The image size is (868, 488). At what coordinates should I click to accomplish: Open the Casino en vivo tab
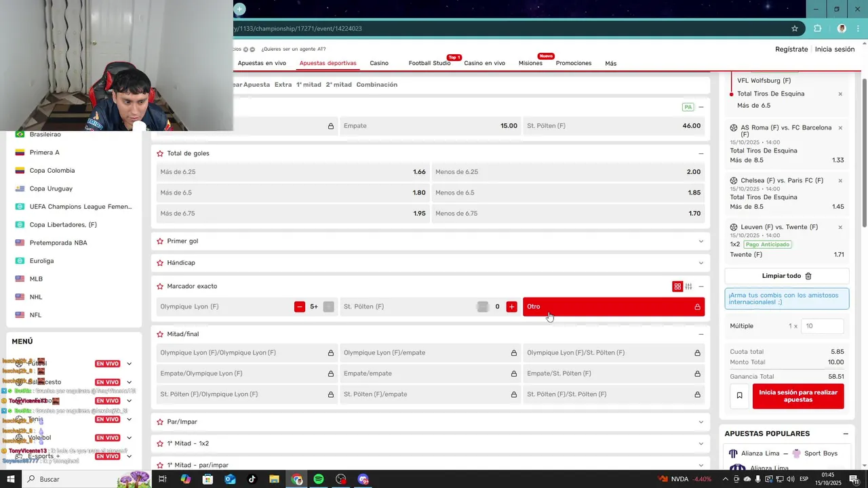[x=484, y=63]
